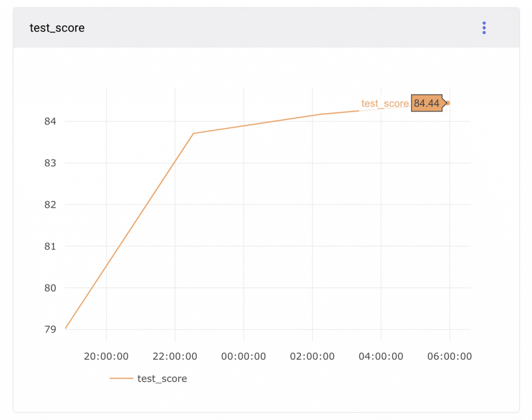Viewport: 532px width, 420px height.
Task: Open the three-dot options menu
Action: point(484,28)
